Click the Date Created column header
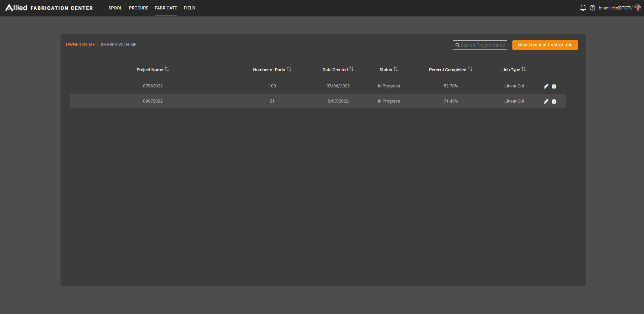644x314 pixels. [x=335, y=70]
